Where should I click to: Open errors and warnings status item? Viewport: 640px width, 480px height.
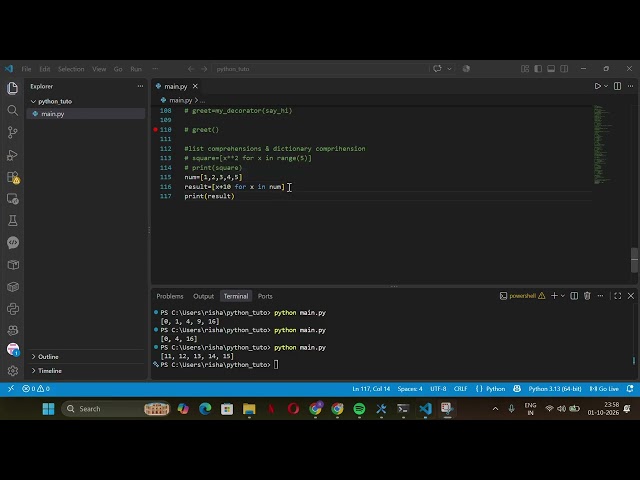36,389
